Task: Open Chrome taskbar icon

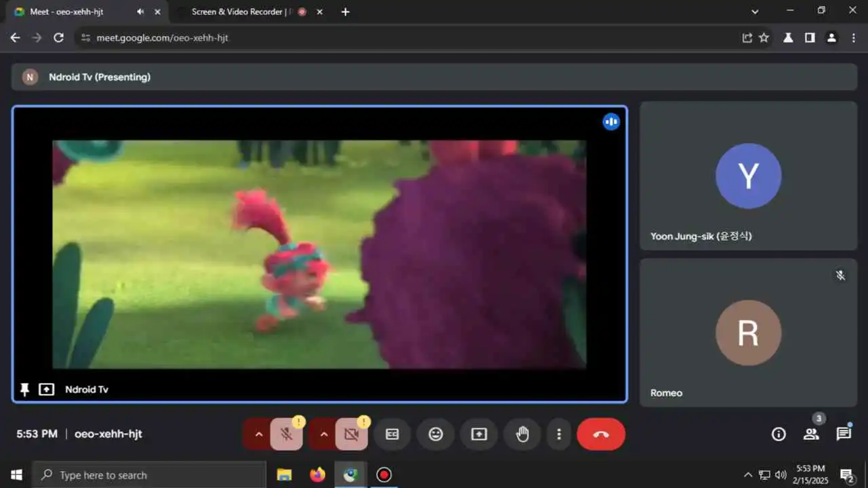Action: coord(351,475)
